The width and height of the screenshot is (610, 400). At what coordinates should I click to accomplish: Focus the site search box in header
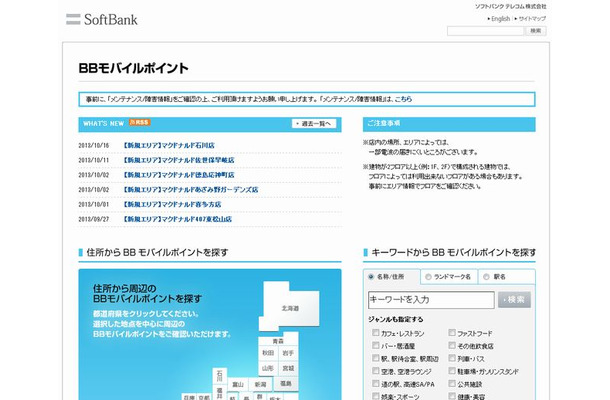pyautogui.click(x=485, y=31)
